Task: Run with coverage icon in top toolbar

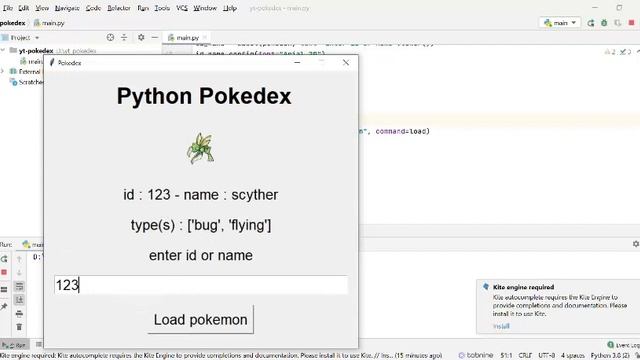Action: 618,23
